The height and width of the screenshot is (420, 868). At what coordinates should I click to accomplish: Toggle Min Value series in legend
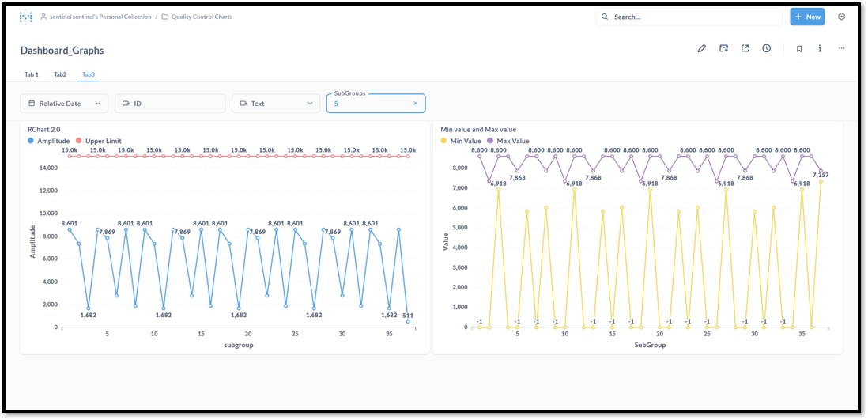tap(461, 141)
